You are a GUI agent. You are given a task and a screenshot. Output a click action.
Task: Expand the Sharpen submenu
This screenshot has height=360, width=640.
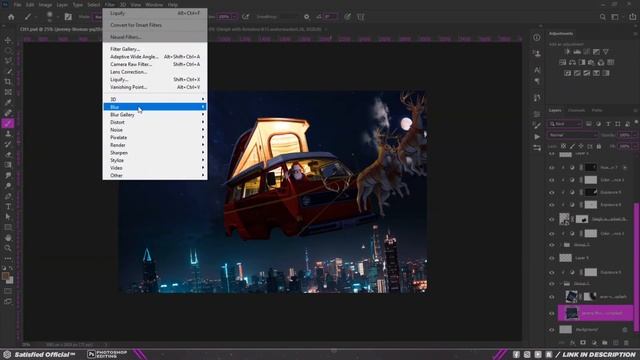[155, 153]
